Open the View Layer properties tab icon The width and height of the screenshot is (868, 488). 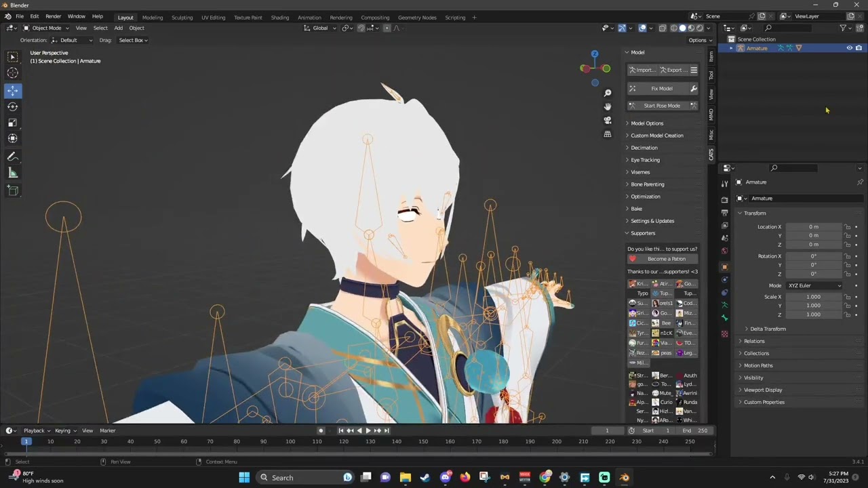click(725, 225)
